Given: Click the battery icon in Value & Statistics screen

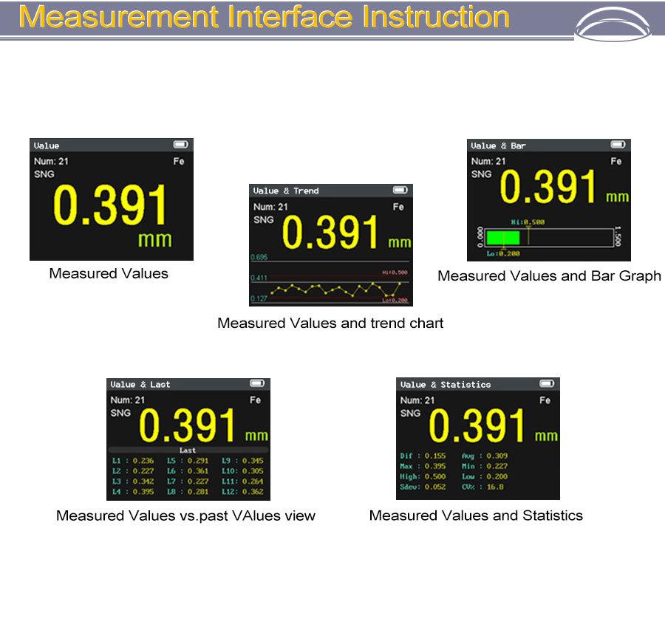Looking at the screenshot, I should tap(547, 383).
